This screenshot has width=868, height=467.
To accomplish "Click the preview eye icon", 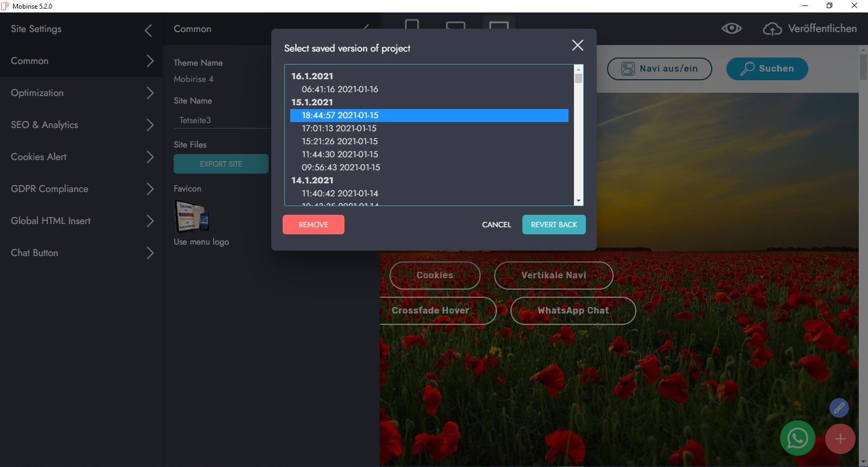I will pos(731,29).
